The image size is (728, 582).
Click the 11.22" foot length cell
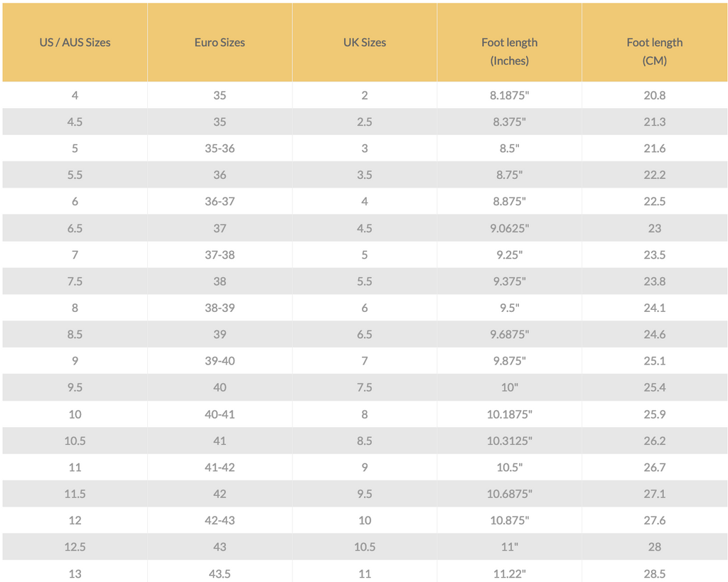coord(509,573)
